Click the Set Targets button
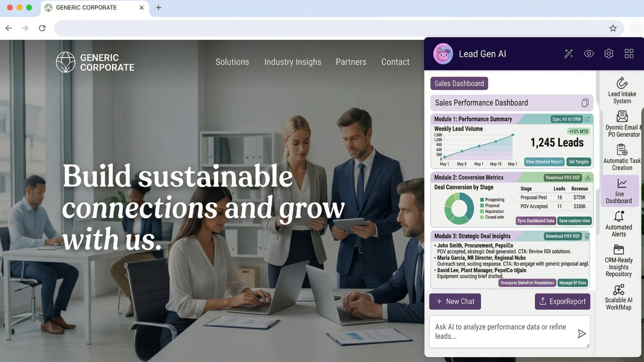Image resolution: width=644 pixels, height=362 pixels. point(579,162)
